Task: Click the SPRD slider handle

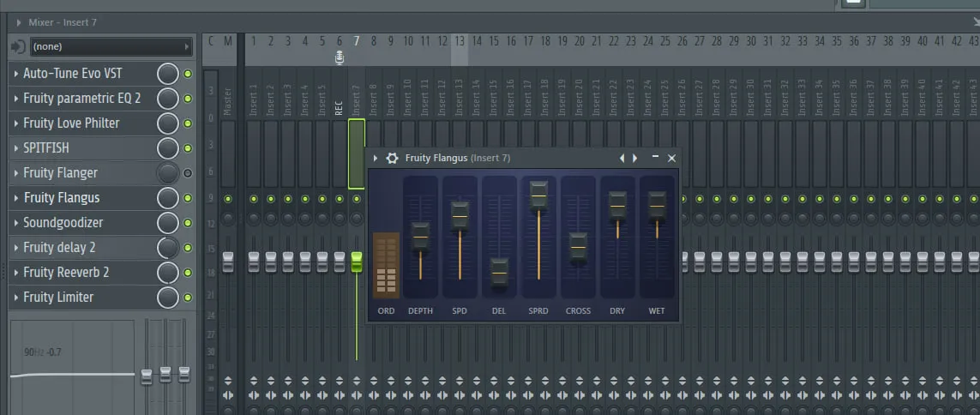Action: 538,195
